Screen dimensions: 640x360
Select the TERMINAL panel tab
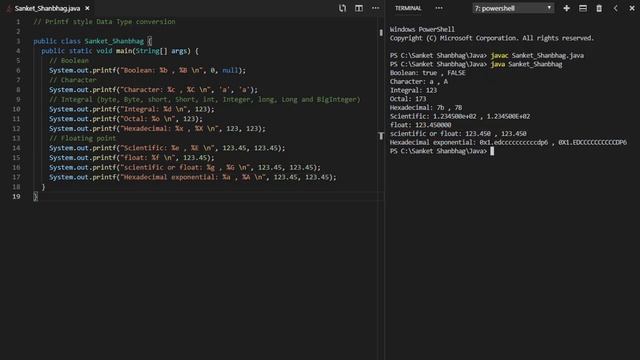tap(408, 8)
